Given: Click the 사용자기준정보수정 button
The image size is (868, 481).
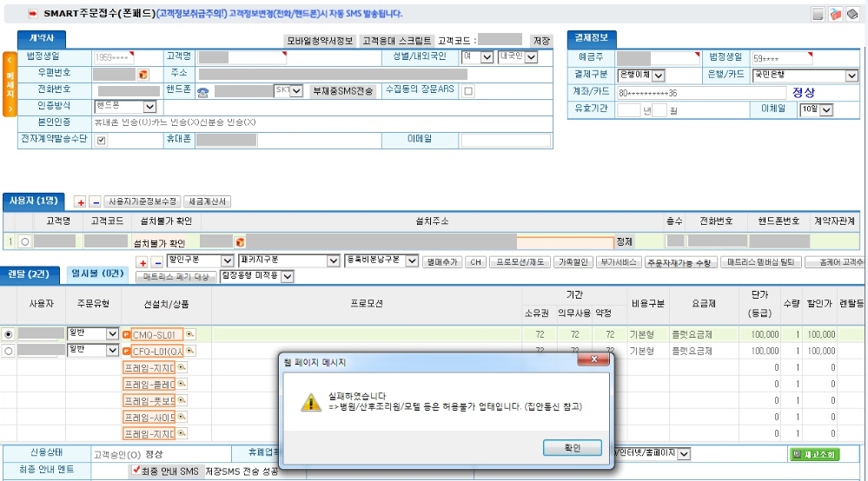Looking at the screenshot, I should tap(142, 201).
